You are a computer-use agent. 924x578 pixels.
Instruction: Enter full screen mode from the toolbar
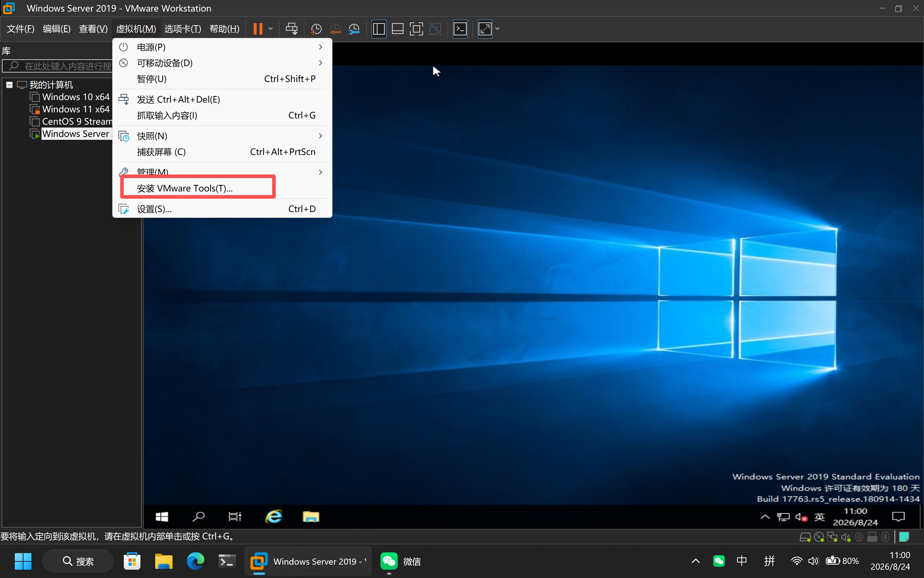coord(416,29)
